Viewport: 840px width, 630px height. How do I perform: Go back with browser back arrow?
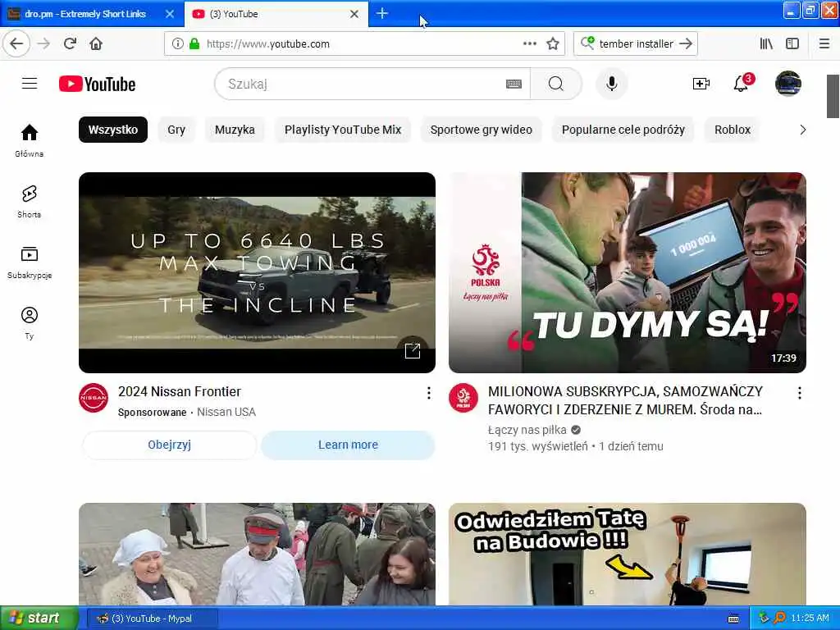(x=16, y=43)
